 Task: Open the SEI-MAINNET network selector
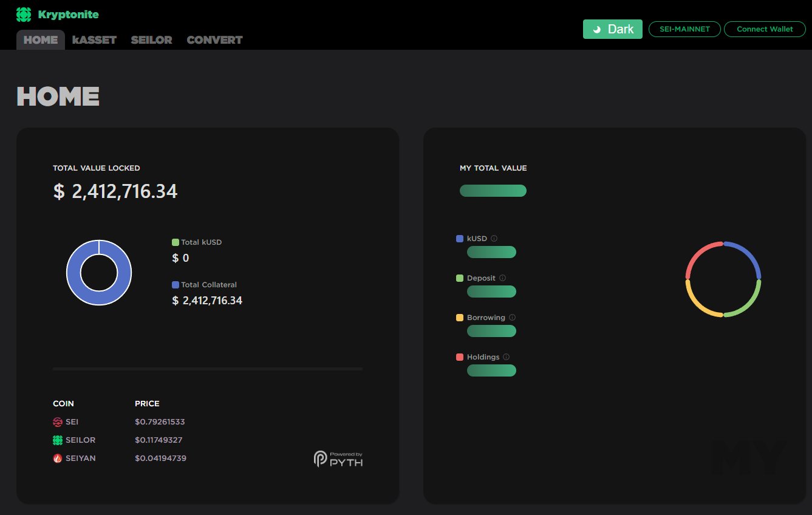tap(684, 29)
